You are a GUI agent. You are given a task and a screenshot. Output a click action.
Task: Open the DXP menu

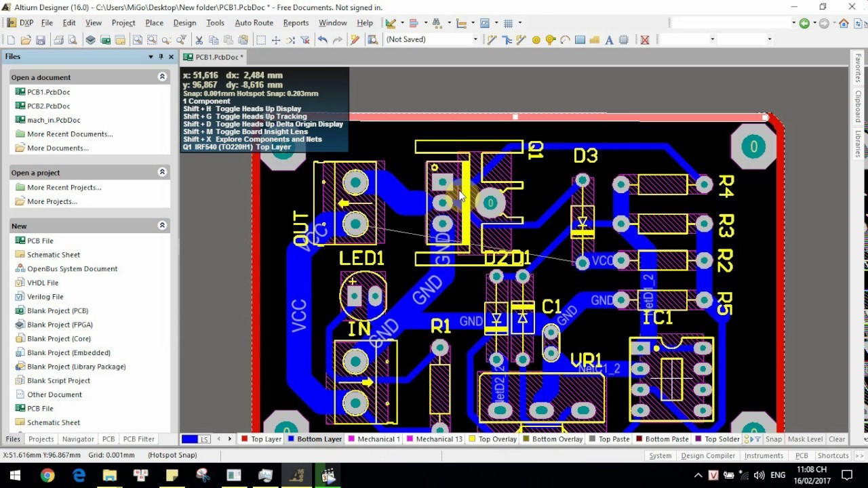[x=21, y=23]
